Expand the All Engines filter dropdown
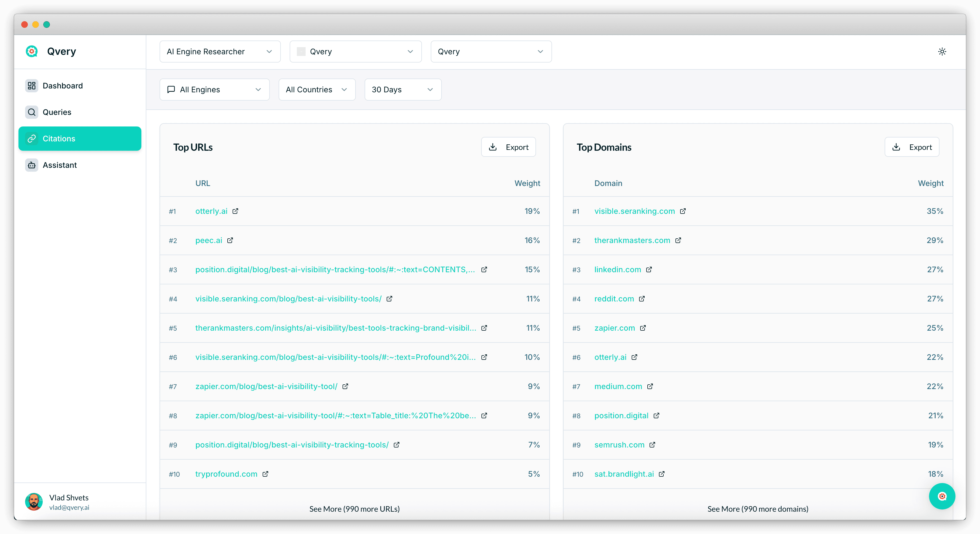The width and height of the screenshot is (980, 534). pos(215,89)
